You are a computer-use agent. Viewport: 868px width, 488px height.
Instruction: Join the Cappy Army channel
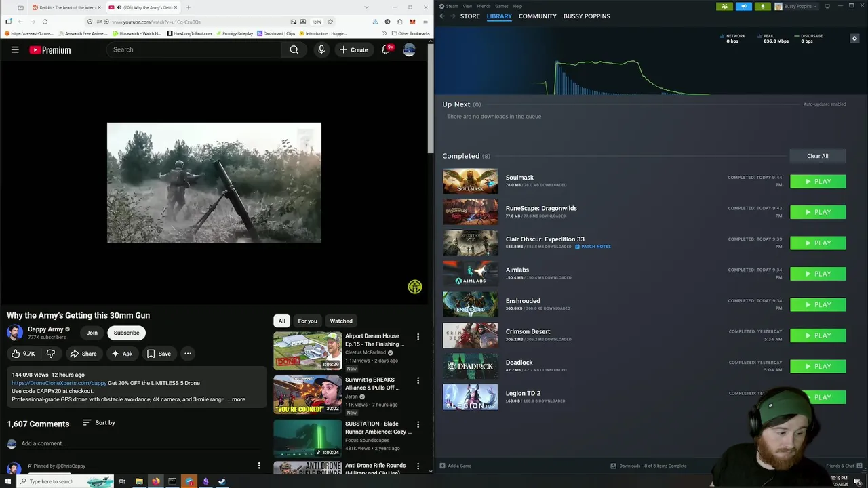[92, 333]
